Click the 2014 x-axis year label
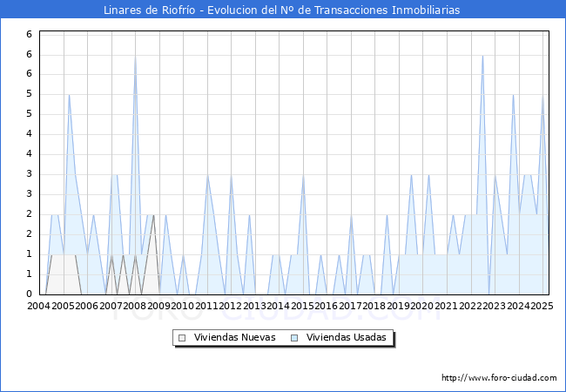Image resolution: width=566 pixels, height=392 pixels. tap(279, 306)
